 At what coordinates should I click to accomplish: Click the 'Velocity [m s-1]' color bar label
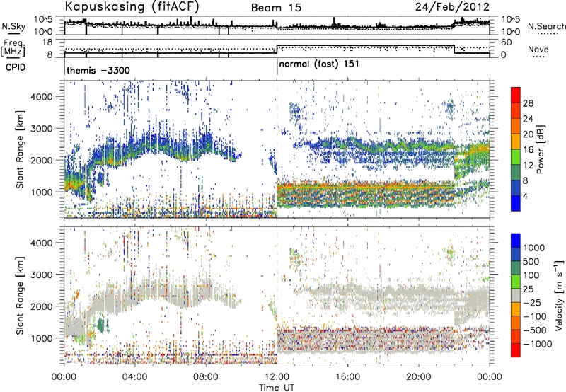point(559,295)
